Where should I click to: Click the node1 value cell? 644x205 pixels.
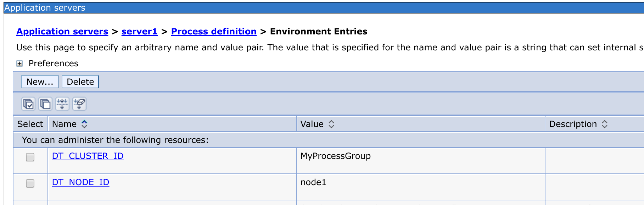click(x=313, y=182)
